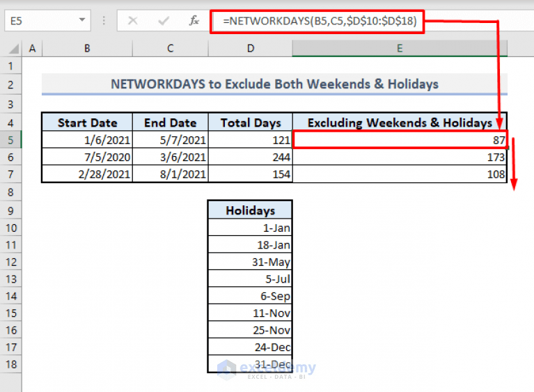This screenshot has height=392, width=534.
Task: Select holiday cell 25-Nov
Action: coord(251,330)
